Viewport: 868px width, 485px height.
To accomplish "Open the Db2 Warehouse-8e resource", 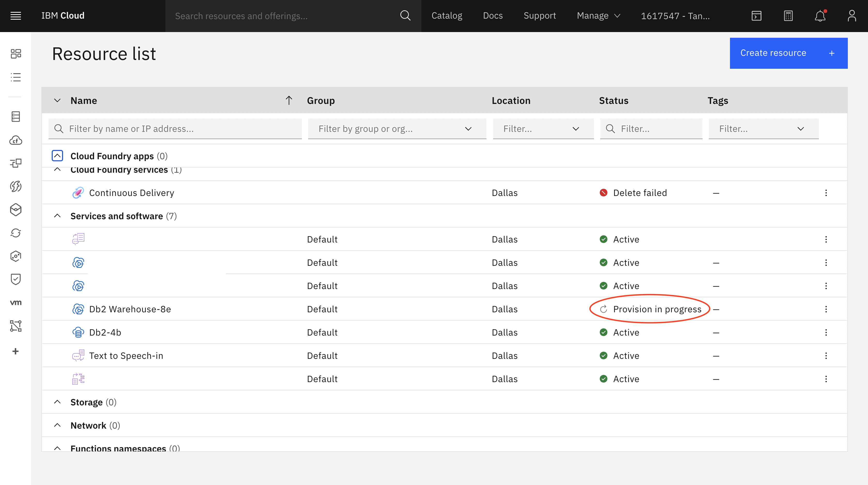I will pos(130,309).
